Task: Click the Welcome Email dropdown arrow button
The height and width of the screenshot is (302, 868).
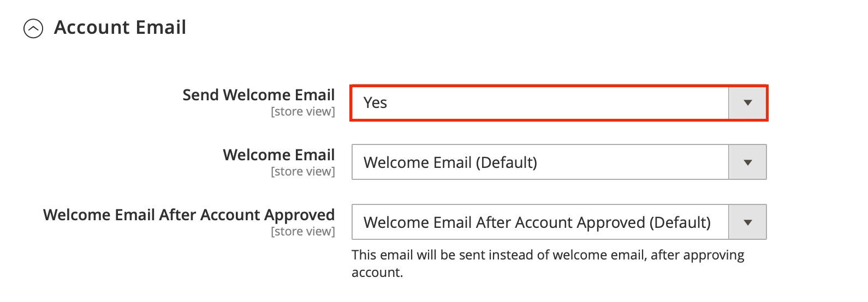Action: point(748,162)
